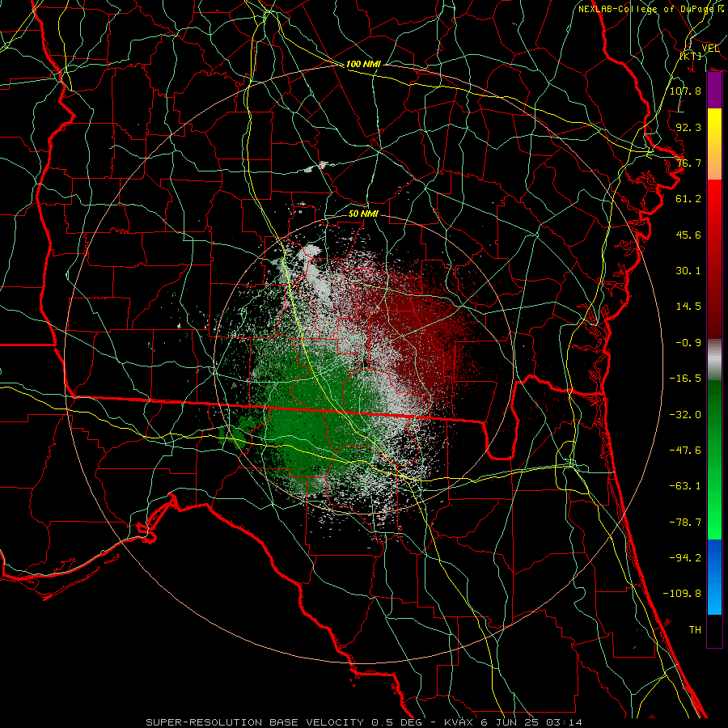728x728 pixels.
Task: Click the '50 NMI' range ring label
Action: (363, 214)
